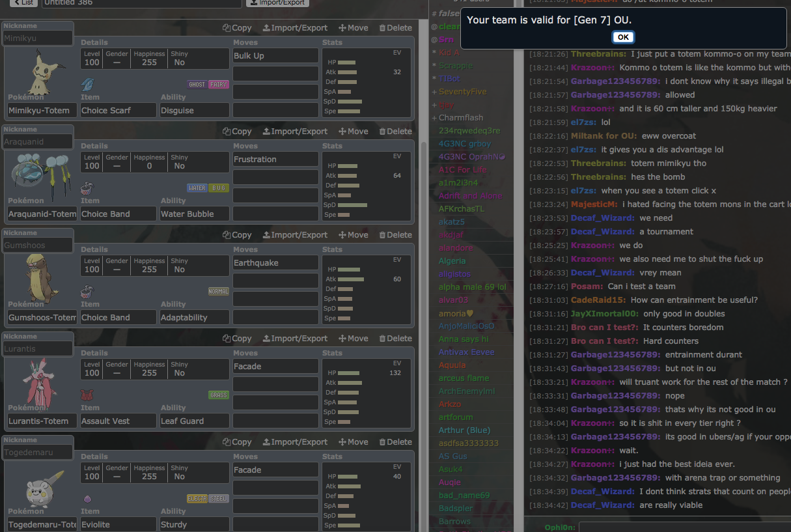This screenshot has width=791, height=532.
Task: Change the Water Bubble ability field
Action: (x=195, y=214)
